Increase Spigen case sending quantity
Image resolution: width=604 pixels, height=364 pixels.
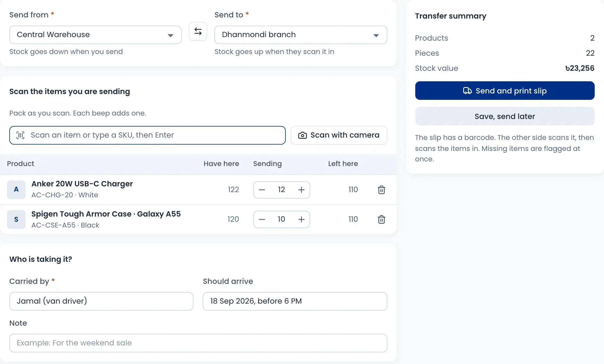pyautogui.click(x=301, y=219)
